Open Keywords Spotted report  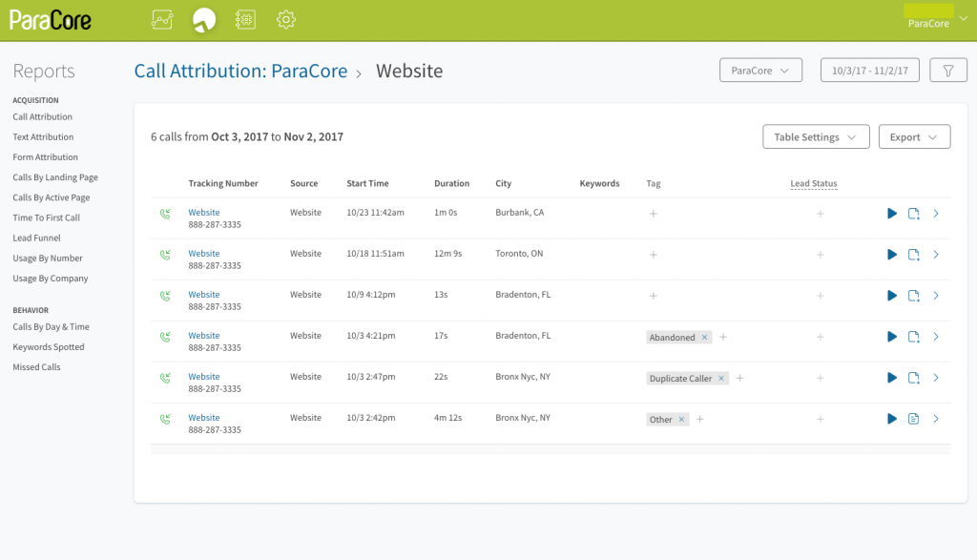point(49,347)
